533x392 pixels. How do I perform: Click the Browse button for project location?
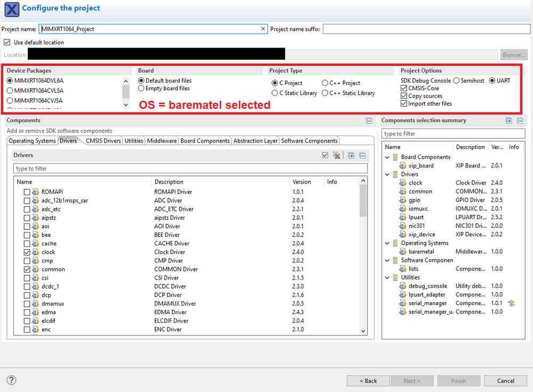pos(513,54)
